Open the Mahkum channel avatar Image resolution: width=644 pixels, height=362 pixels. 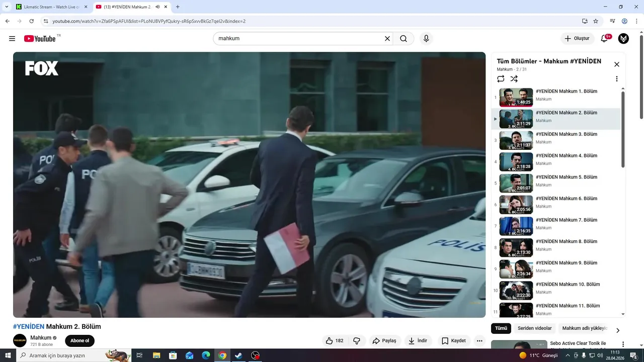point(20,340)
